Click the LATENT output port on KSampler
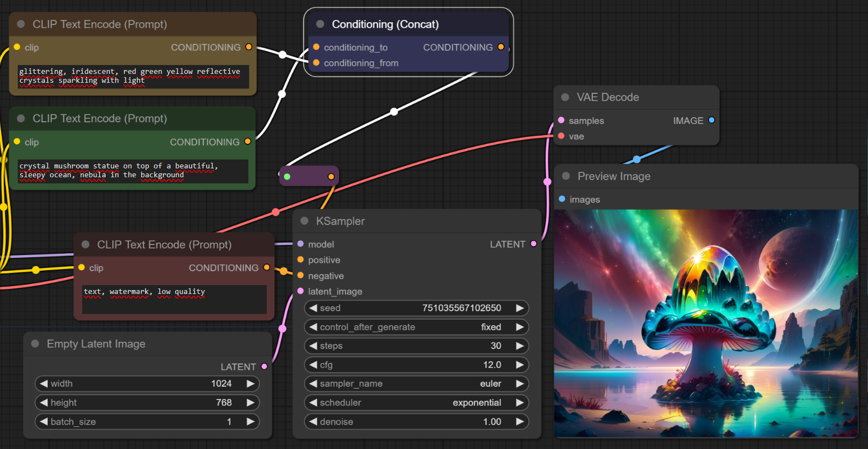 (533, 244)
